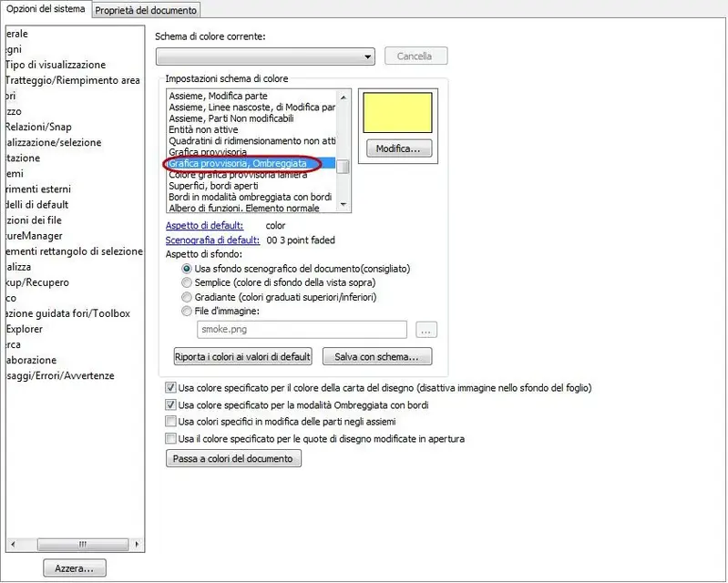728x583 pixels.
Task: Click the browse ellipsis button next to smoke.png
Action: 426,330
